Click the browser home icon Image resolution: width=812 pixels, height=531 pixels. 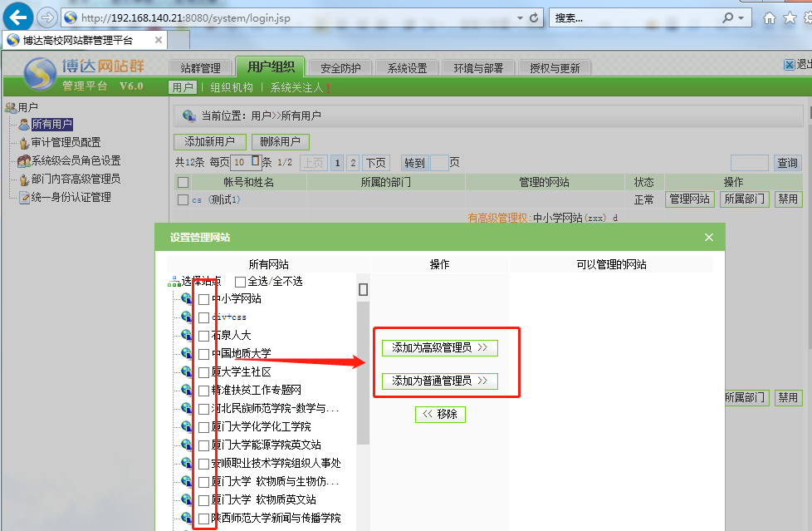pos(770,17)
